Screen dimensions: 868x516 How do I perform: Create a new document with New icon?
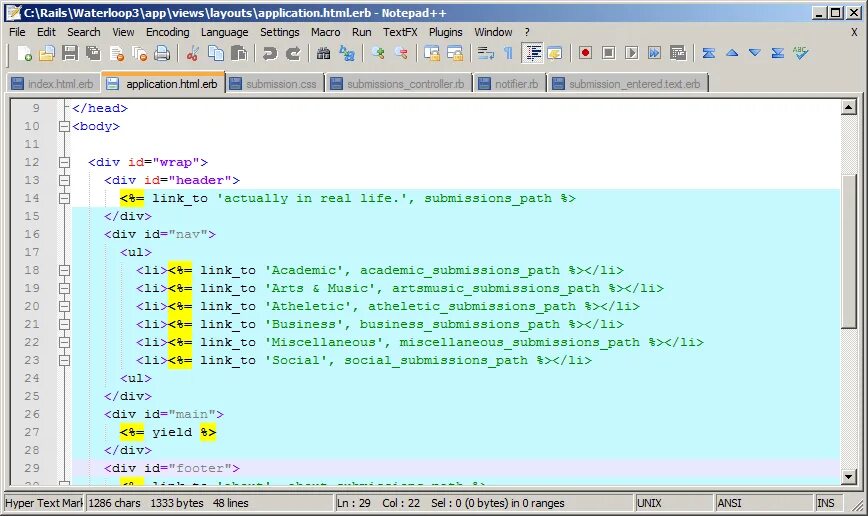[24, 53]
